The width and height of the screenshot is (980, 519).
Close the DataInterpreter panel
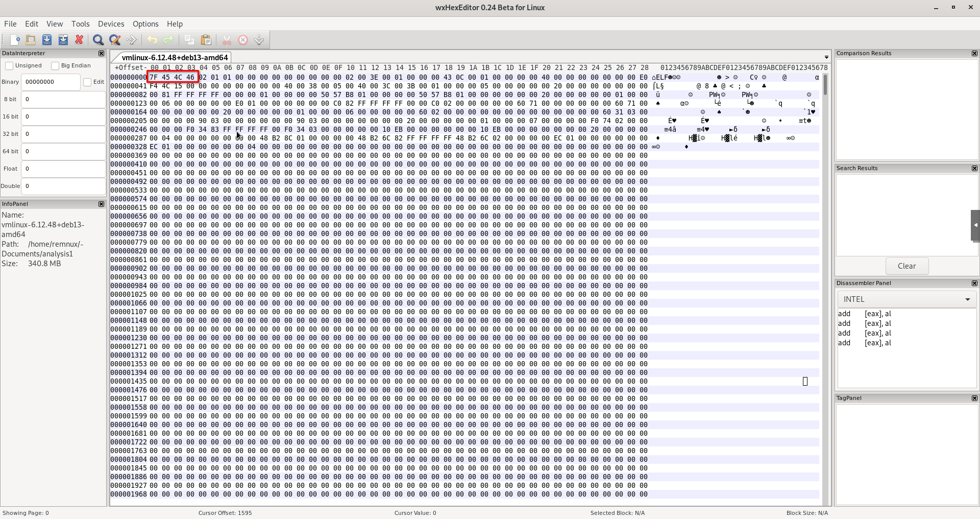[x=101, y=53]
